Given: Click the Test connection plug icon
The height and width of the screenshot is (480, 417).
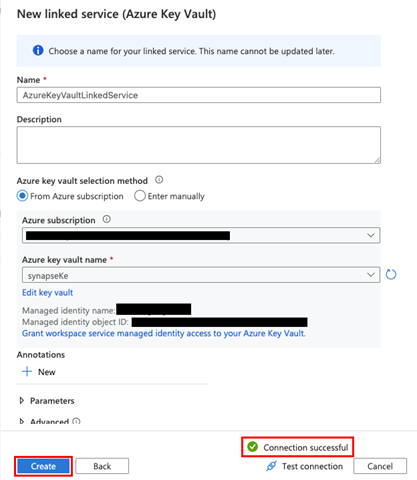Looking at the screenshot, I should (271, 466).
